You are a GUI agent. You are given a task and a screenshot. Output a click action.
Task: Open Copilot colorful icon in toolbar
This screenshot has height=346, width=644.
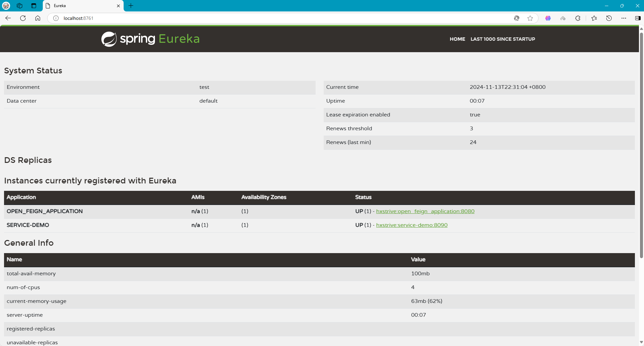click(548, 18)
